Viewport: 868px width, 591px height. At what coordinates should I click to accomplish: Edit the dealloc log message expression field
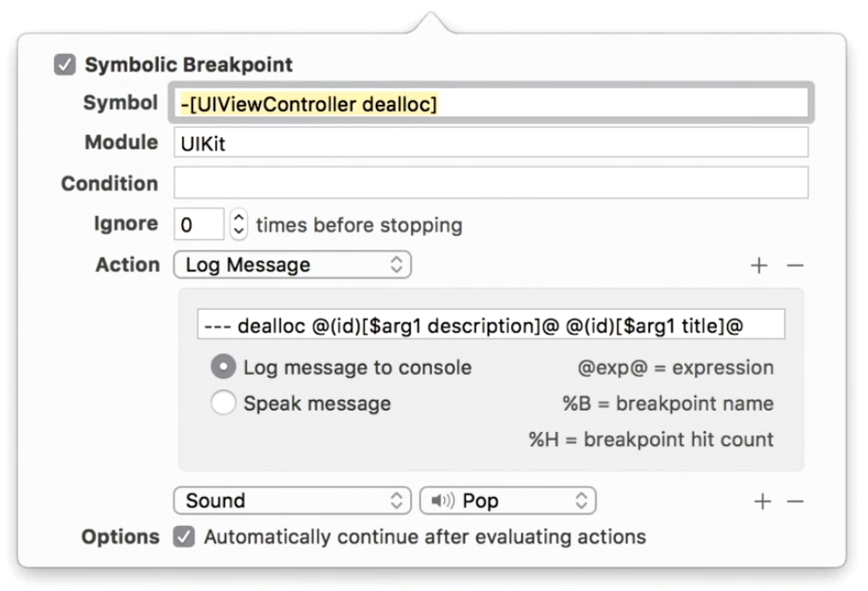(490, 324)
